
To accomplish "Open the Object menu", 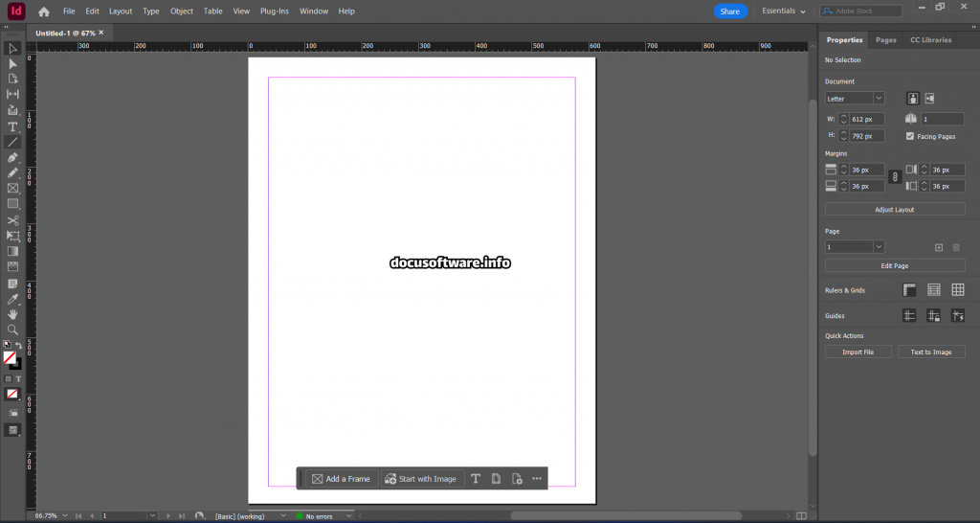I will (x=182, y=11).
